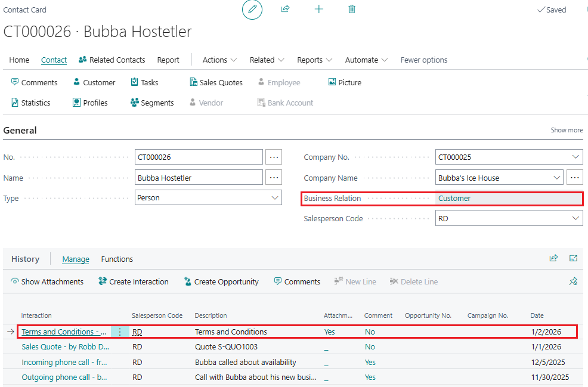
Task: Open the Actions menu
Action: (x=219, y=60)
